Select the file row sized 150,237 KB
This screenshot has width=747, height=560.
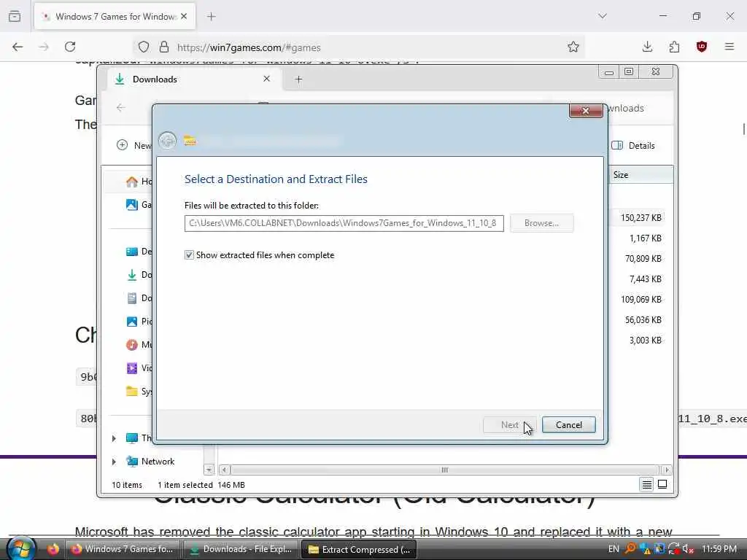(x=640, y=217)
